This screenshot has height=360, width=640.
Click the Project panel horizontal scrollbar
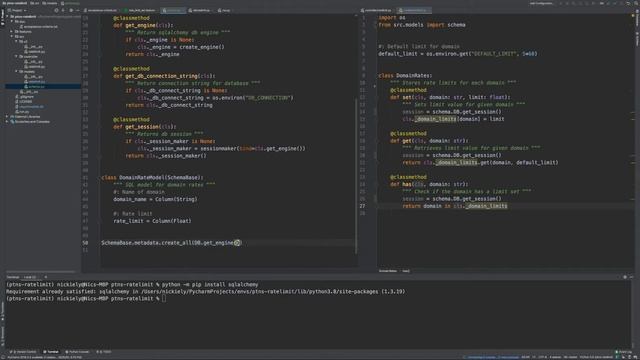point(41,271)
